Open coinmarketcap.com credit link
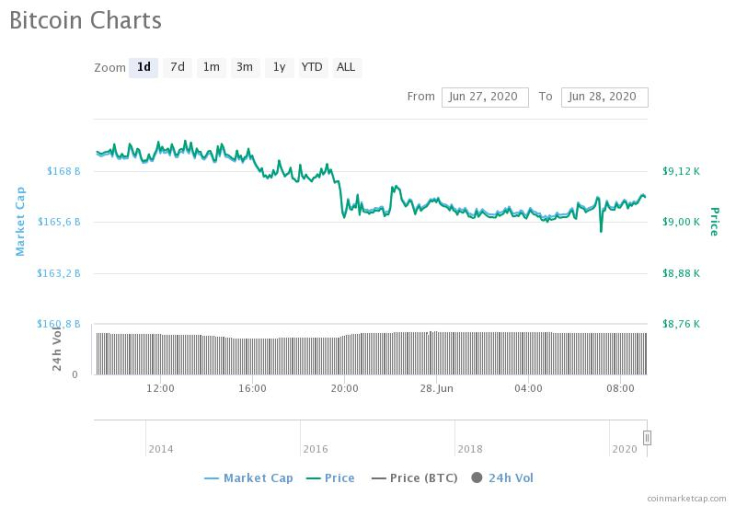Image resolution: width=736 pixels, height=506 pixels. pyautogui.click(x=686, y=498)
